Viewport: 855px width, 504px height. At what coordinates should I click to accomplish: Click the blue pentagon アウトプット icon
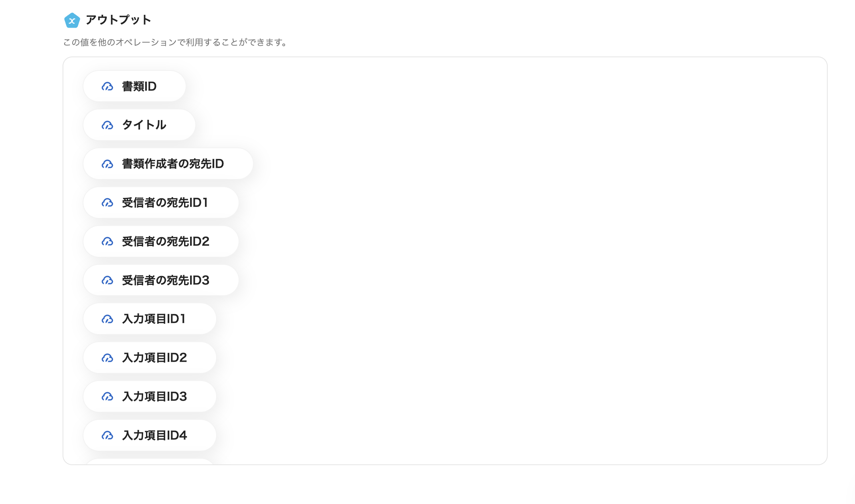[x=72, y=20]
